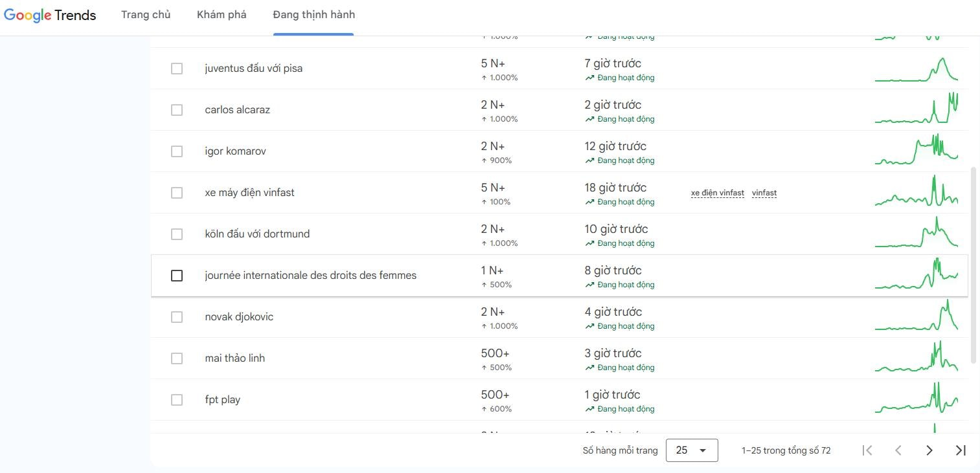The width and height of the screenshot is (980, 473).
Task: Click the Google Trends logo
Action: pyautogui.click(x=50, y=15)
